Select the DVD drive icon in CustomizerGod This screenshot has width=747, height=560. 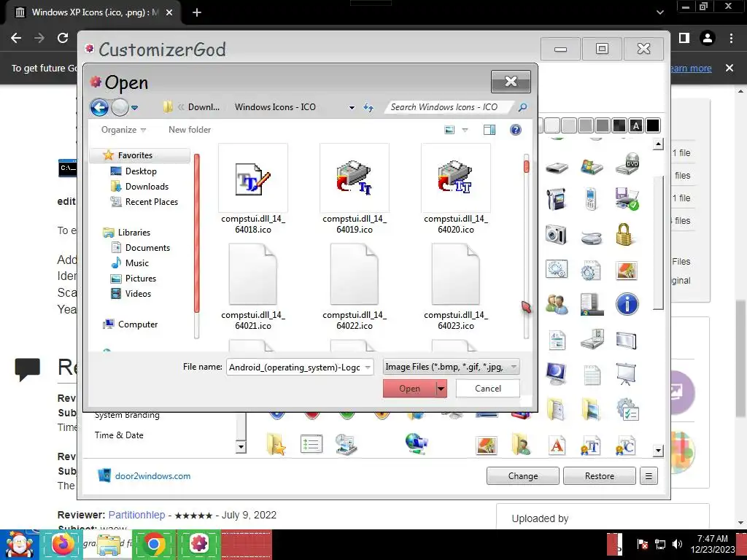627,164
